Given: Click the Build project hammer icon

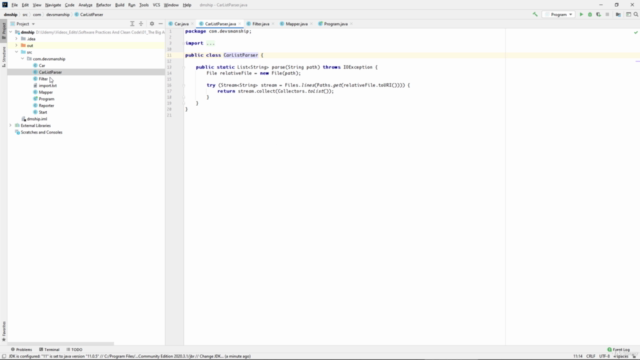Looking at the screenshot, I should click(535, 14).
